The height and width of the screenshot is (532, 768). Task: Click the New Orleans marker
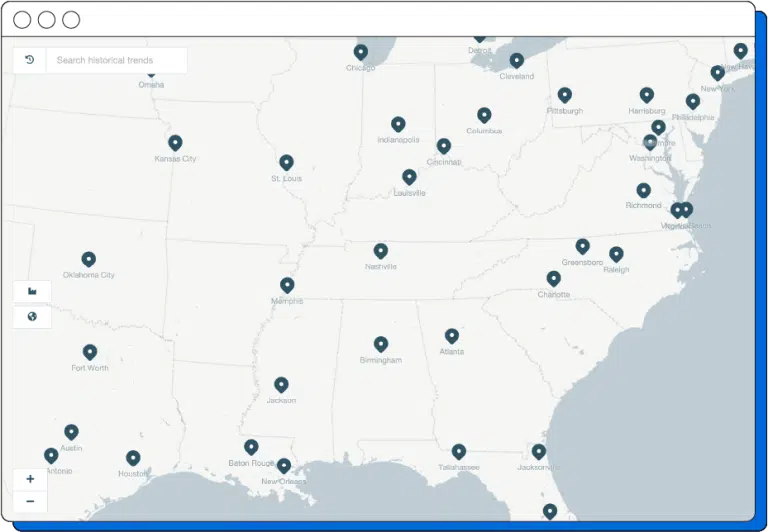284,466
